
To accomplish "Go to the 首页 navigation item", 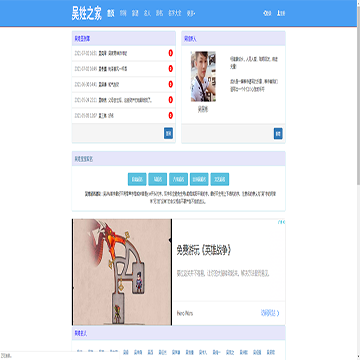I will coord(111,14).
